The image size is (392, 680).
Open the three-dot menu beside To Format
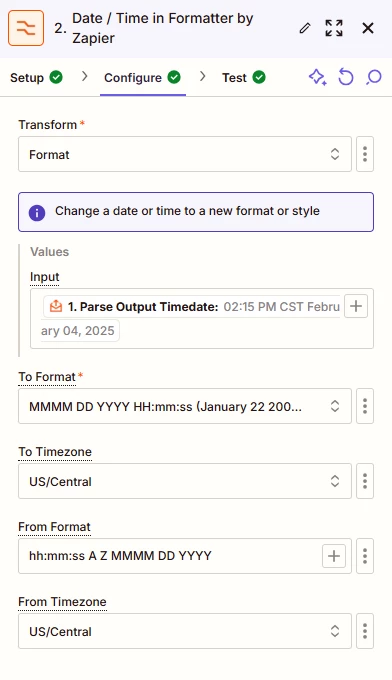coord(365,406)
